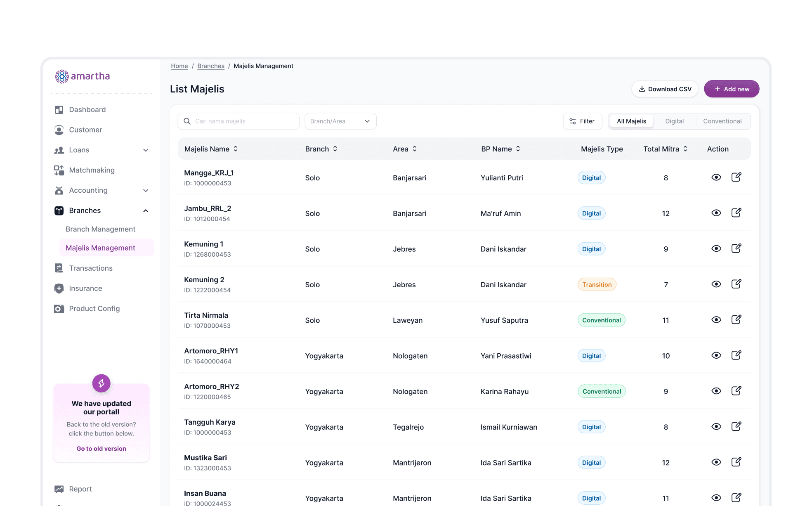Open the Branch/Area dropdown

pyautogui.click(x=340, y=121)
